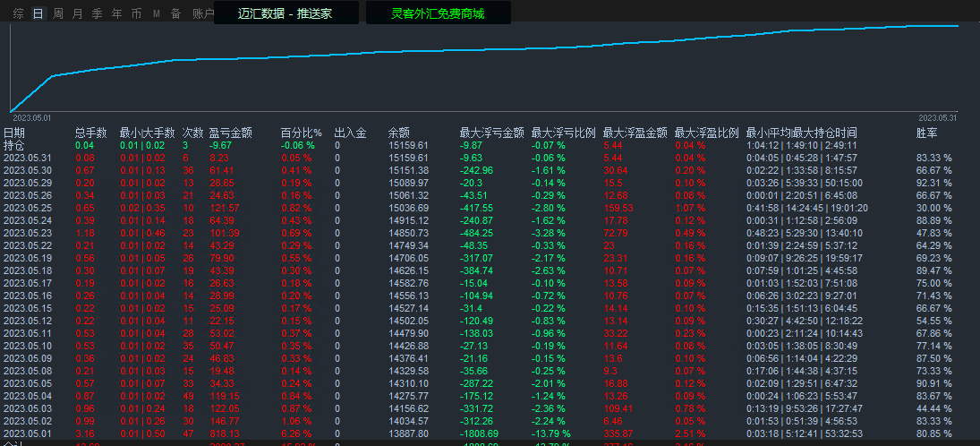Select the 日 daily tab
980x446 pixels.
38,13
